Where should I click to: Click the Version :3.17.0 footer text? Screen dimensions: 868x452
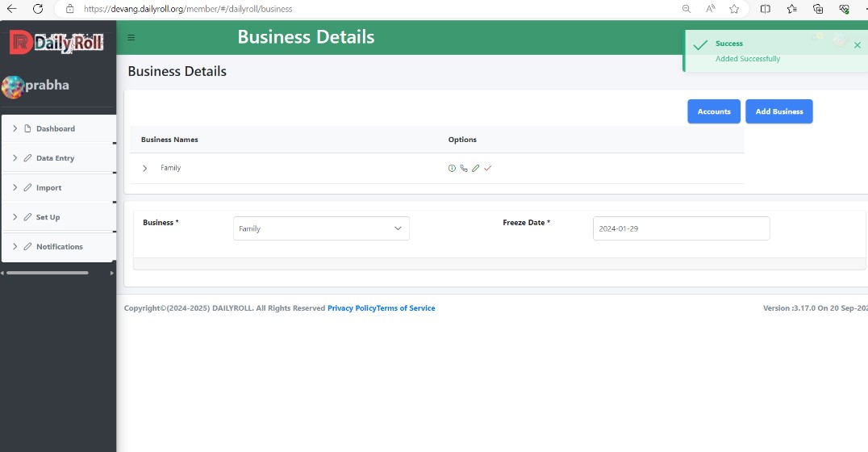tap(815, 308)
